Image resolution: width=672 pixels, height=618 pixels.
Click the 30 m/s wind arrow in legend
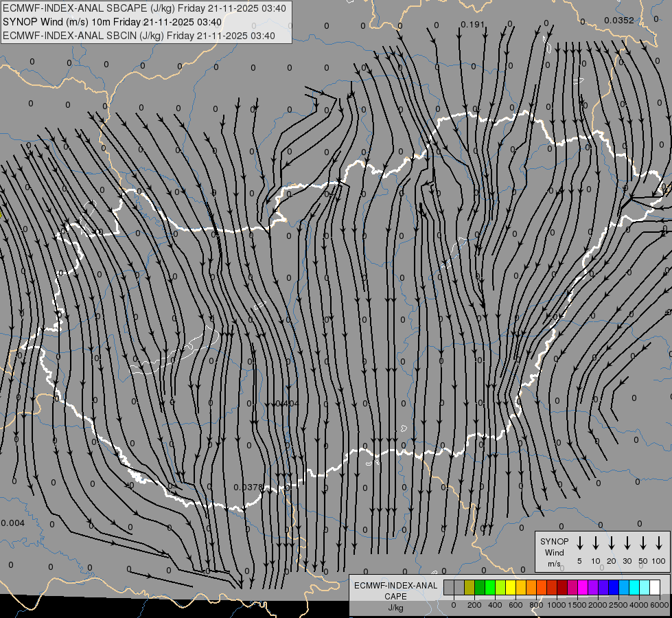(x=627, y=543)
